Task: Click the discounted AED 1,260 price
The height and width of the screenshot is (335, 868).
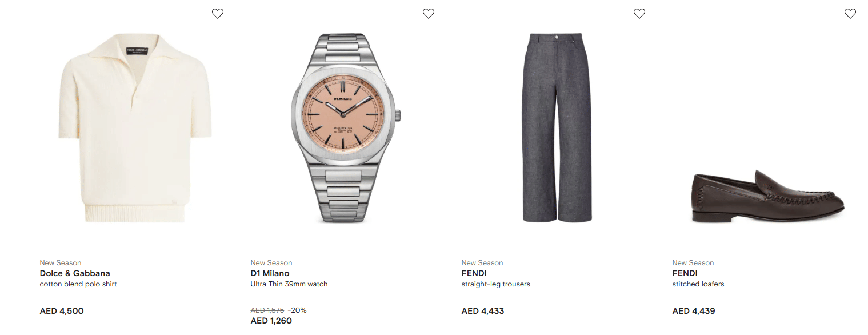Action: click(271, 321)
